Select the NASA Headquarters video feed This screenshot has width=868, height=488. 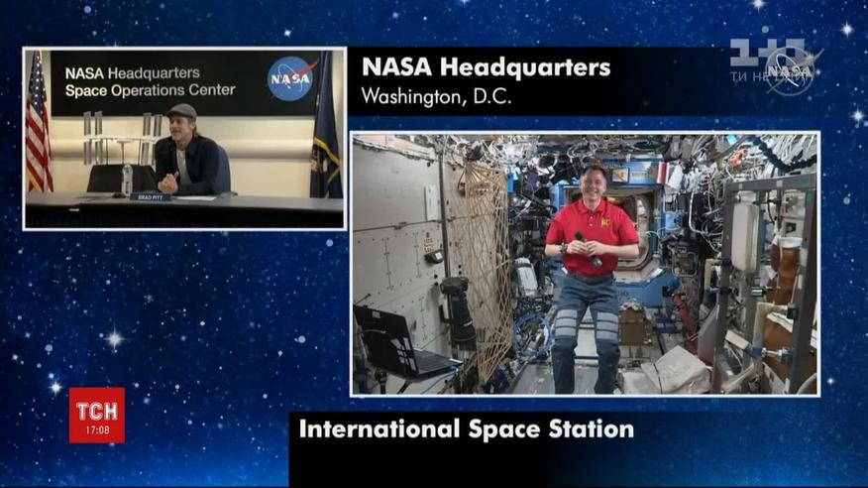pos(184,139)
